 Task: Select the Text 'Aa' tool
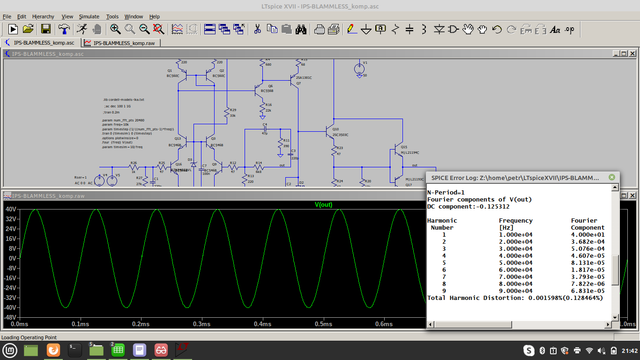tap(555, 29)
